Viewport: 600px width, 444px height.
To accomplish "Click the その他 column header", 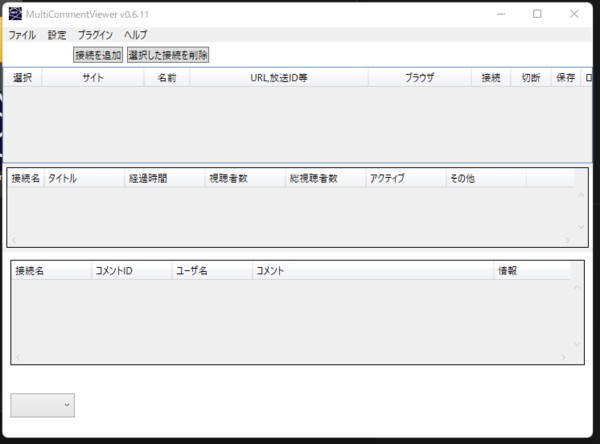I will click(486, 178).
